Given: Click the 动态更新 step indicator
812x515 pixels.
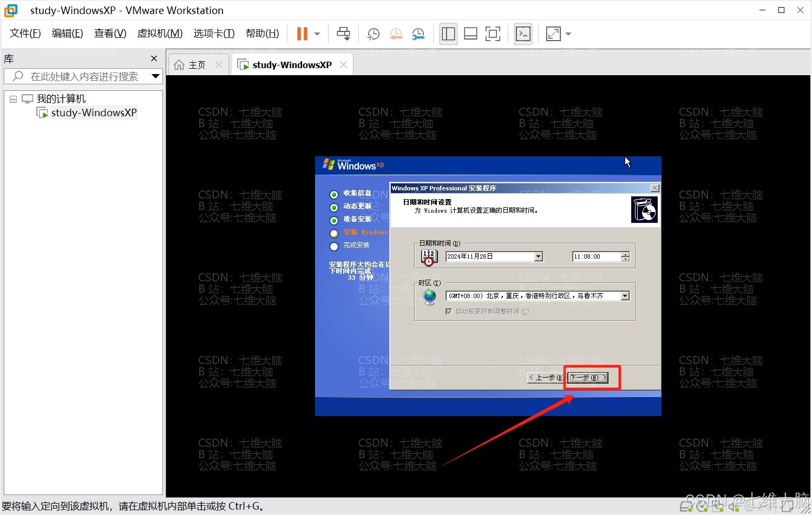Looking at the screenshot, I should tap(334, 207).
